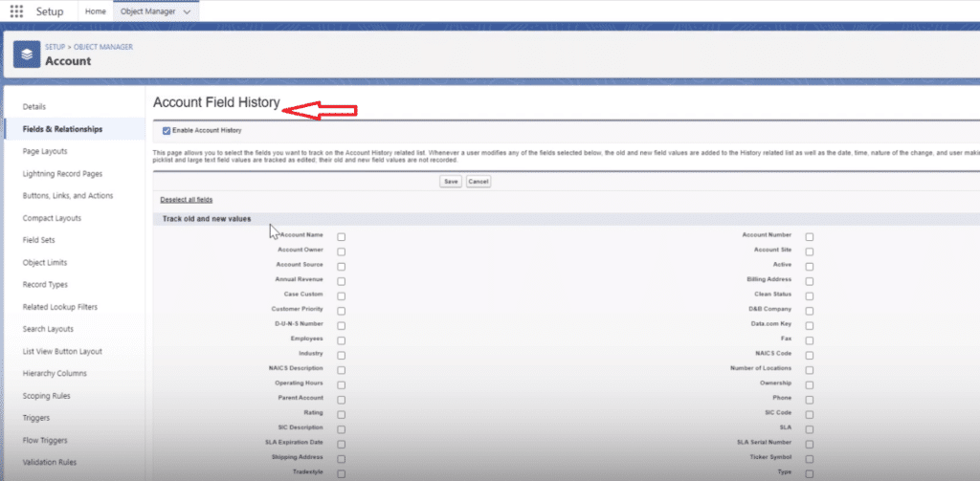The width and height of the screenshot is (980, 481).
Task: Expand the Object Manager tab dropdown chevron
Action: 186,11
